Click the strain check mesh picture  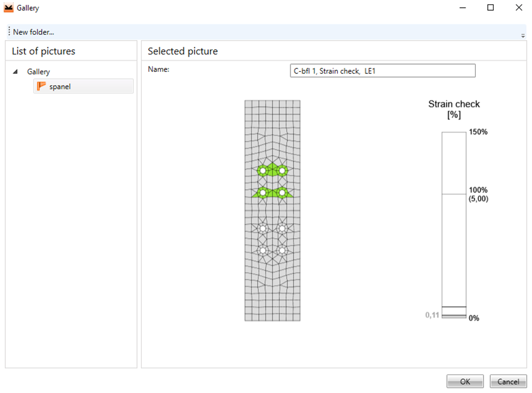273,211
